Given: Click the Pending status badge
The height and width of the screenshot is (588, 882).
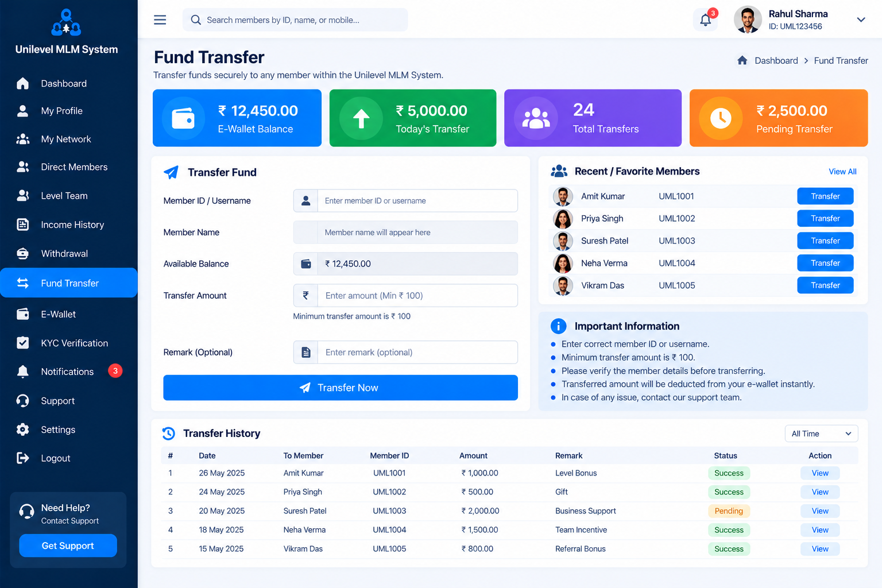Looking at the screenshot, I should pyautogui.click(x=729, y=511).
